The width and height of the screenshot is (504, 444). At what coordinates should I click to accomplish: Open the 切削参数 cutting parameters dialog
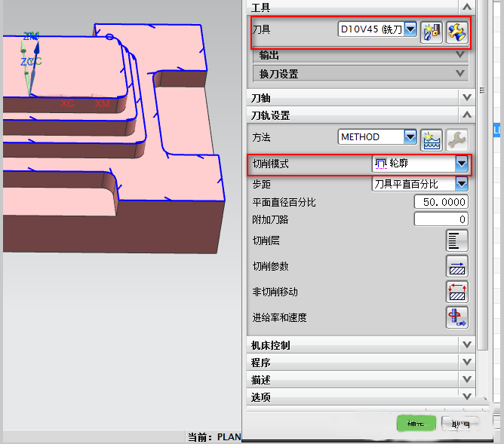(x=456, y=266)
